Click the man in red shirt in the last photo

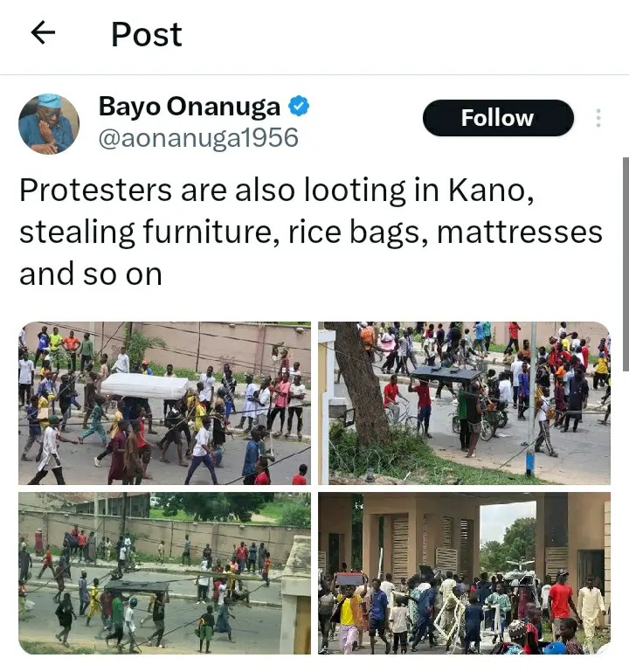pyautogui.click(x=561, y=602)
